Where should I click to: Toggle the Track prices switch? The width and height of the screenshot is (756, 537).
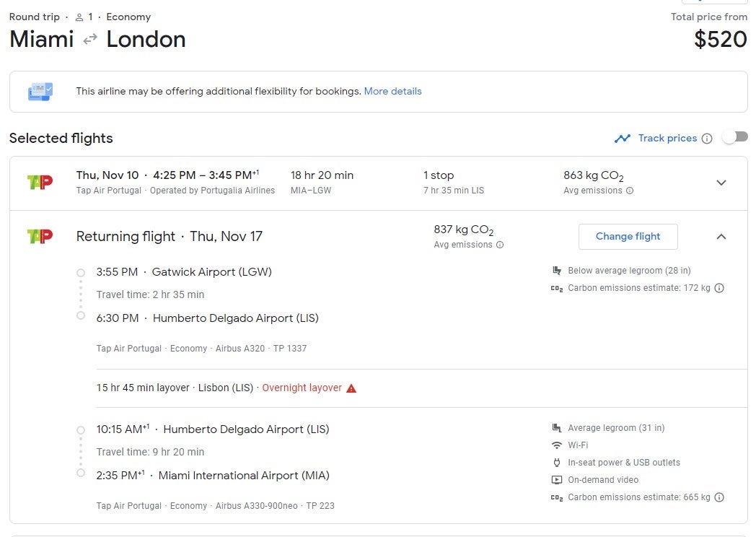(x=735, y=137)
